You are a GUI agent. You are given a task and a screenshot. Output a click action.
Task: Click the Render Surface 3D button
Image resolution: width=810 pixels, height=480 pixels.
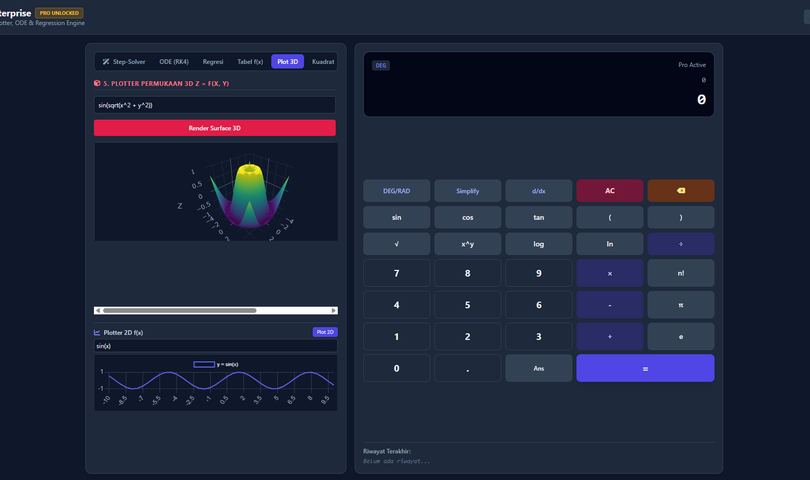(214, 128)
